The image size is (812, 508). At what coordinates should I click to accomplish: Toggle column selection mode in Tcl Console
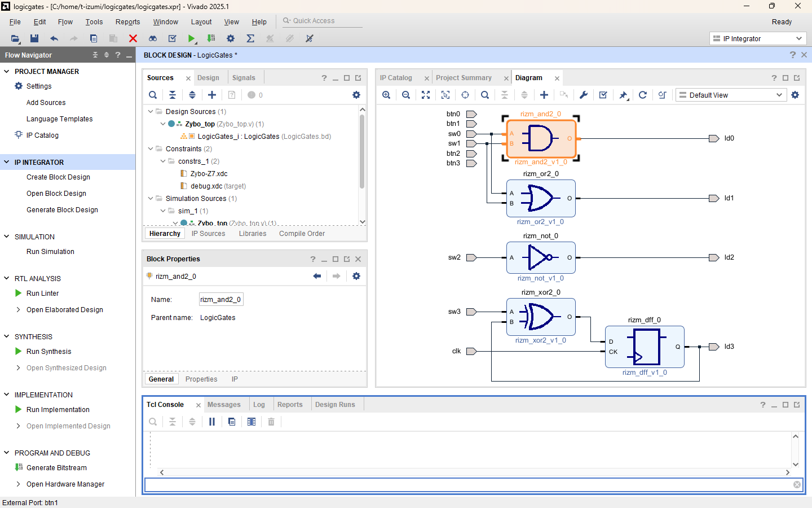coord(251,422)
